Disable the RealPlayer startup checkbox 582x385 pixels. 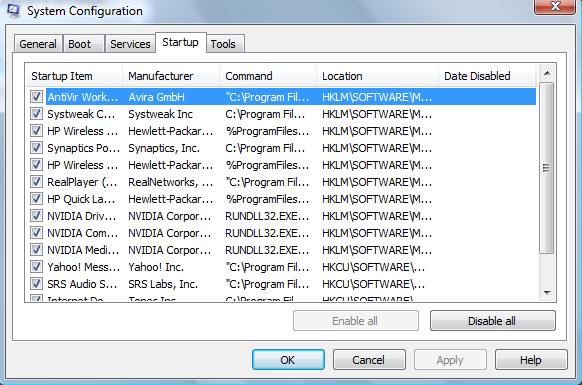[36, 182]
